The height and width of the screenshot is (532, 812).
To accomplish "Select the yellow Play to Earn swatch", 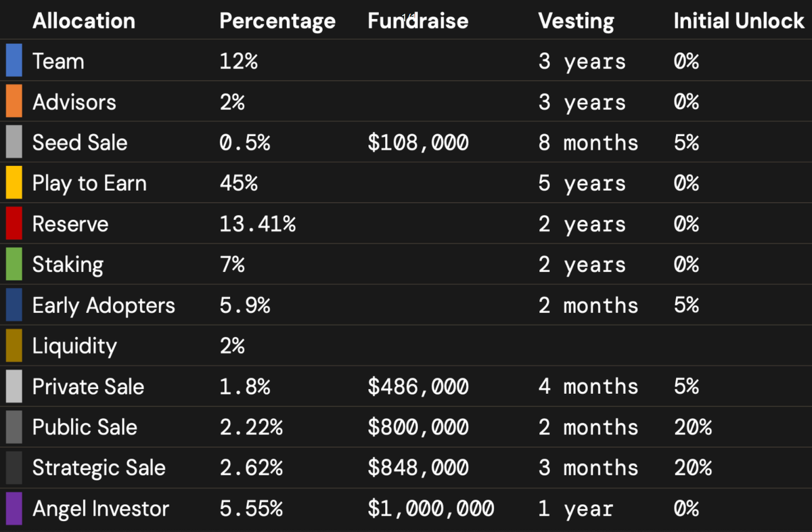I will tap(14, 183).
